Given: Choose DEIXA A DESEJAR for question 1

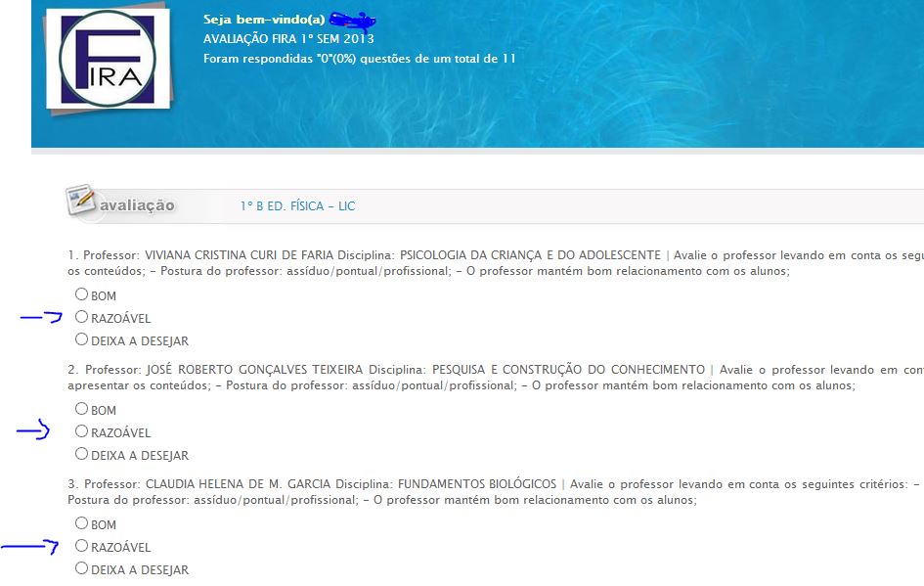Looking at the screenshot, I should coord(81,339).
